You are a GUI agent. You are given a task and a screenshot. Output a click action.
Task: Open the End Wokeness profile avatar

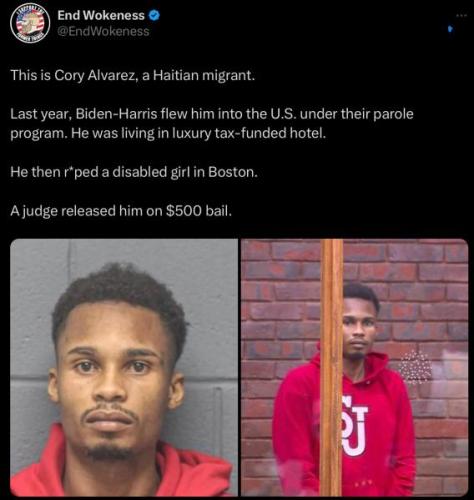click(x=29, y=23)
